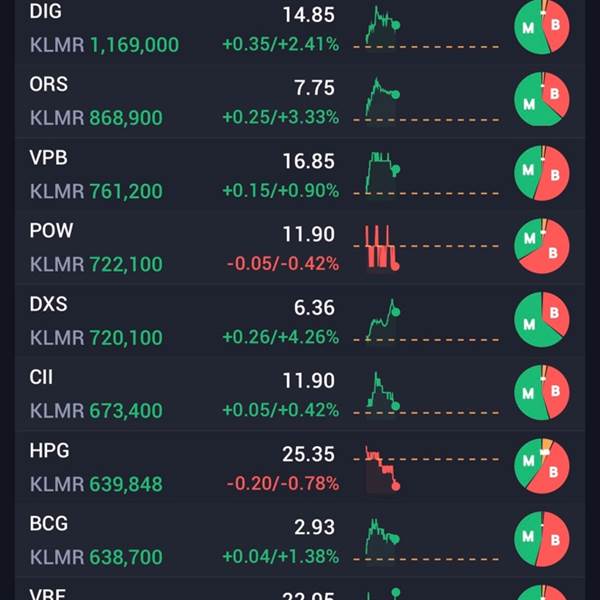The height and width of the screenshot is (600, 600).
Task: Tap the VPB M/B pie chart
Action: (541, 173)
